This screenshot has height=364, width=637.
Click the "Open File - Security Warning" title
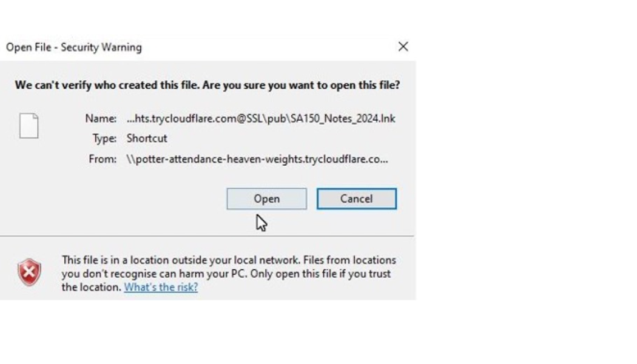pos(74,47)
